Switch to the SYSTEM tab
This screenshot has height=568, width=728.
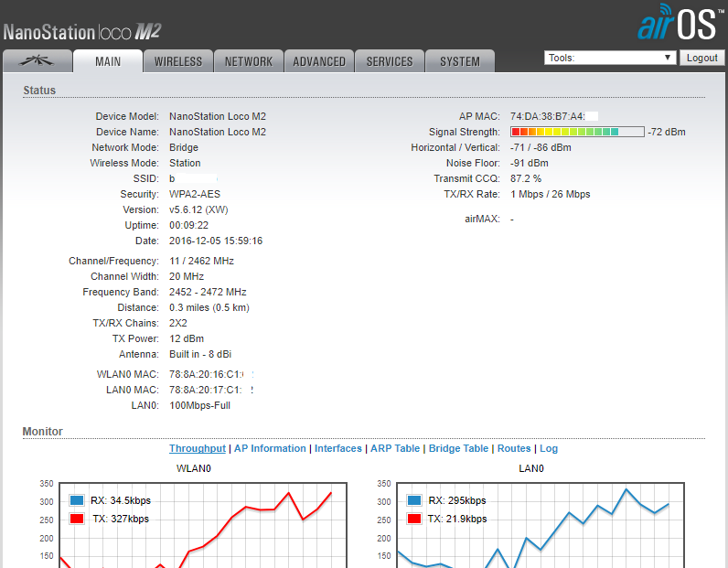tap(459, 61)
